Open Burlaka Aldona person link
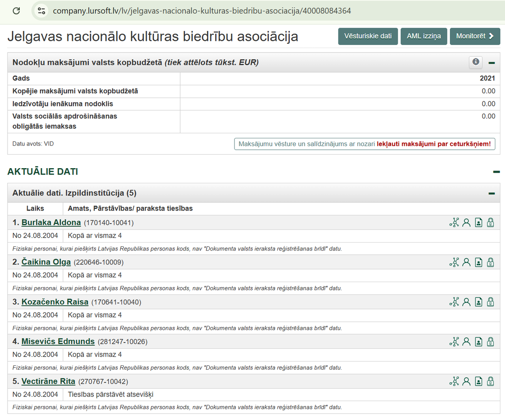This screenshot has height=420, width=505. click(x=51, y=222)
